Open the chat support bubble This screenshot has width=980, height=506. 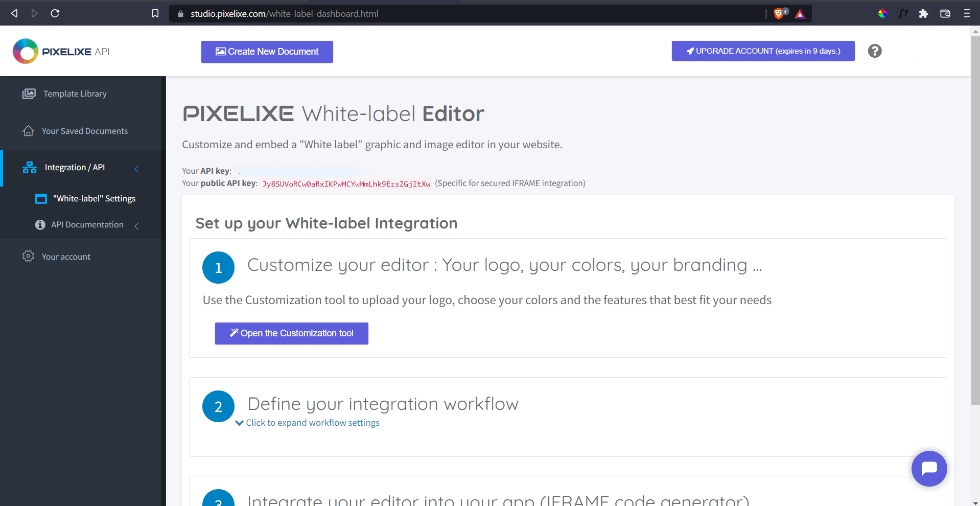(929, 469)
